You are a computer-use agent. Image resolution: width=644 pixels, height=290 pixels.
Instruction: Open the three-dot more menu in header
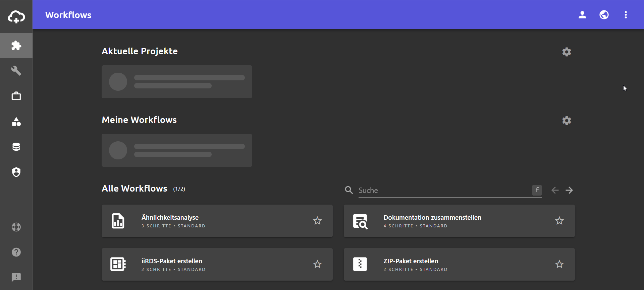(x=626, y=15)
